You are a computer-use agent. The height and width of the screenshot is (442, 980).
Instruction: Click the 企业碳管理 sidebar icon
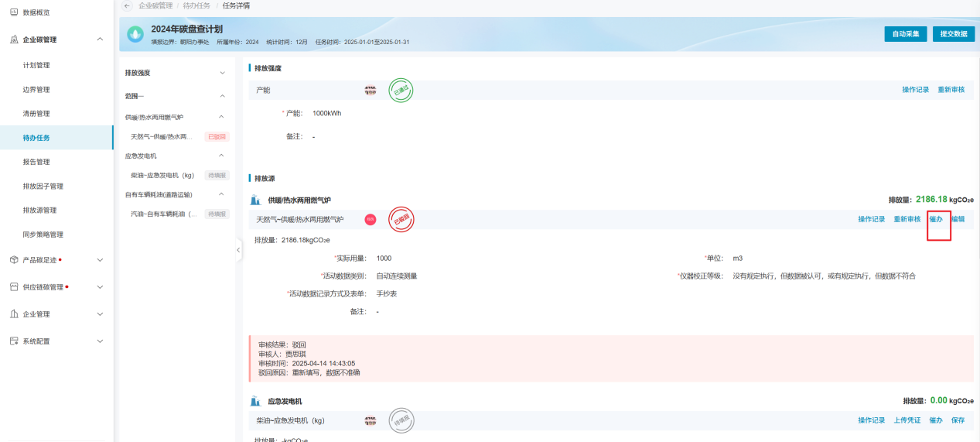pyautogui.click(x=14, y=39)
